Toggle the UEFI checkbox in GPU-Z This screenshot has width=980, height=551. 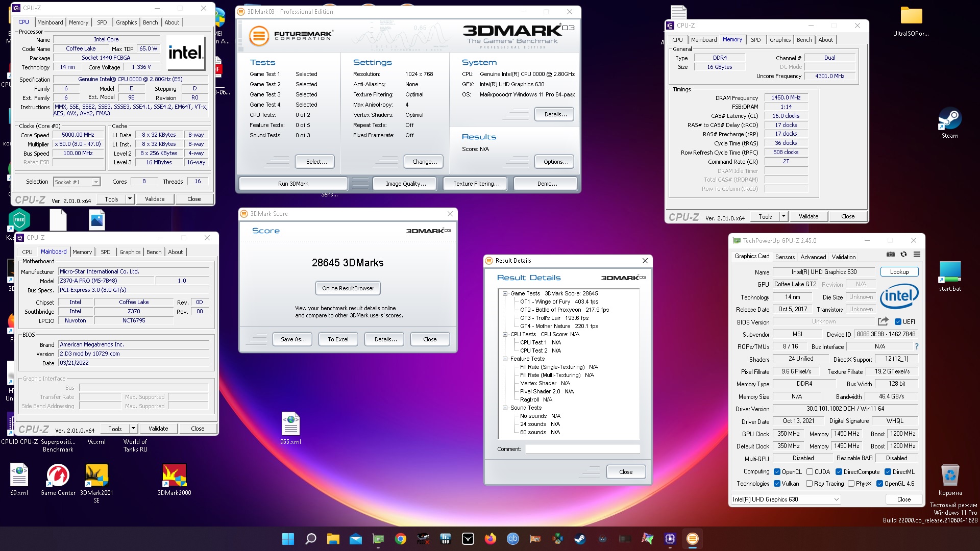click(x=898, y=322)
